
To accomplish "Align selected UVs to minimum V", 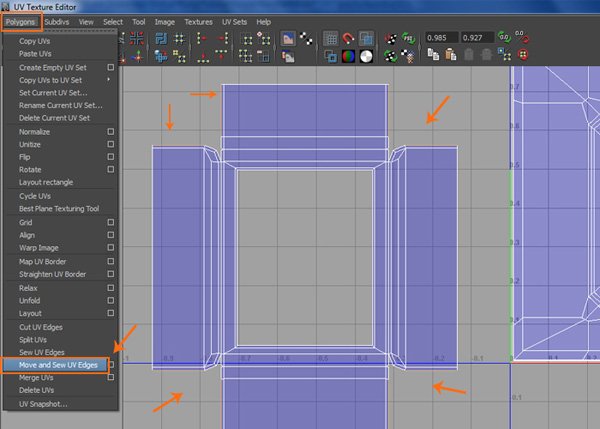I will pos(202,56).
